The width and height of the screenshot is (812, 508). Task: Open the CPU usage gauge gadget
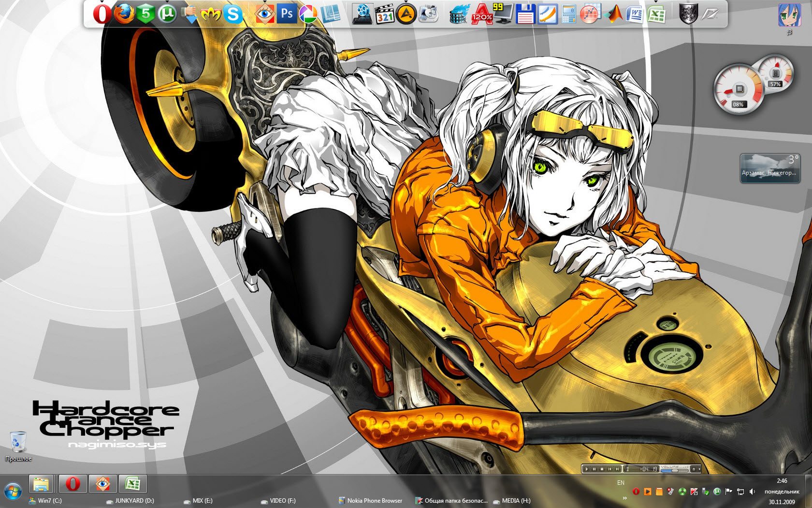[x=739, y=90]
